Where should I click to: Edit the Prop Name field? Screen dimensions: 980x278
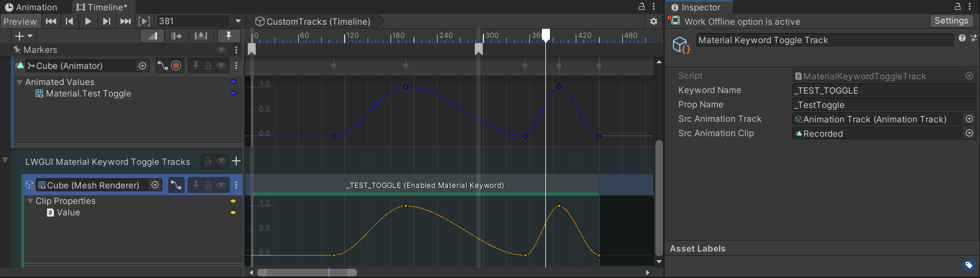[884, 105]
